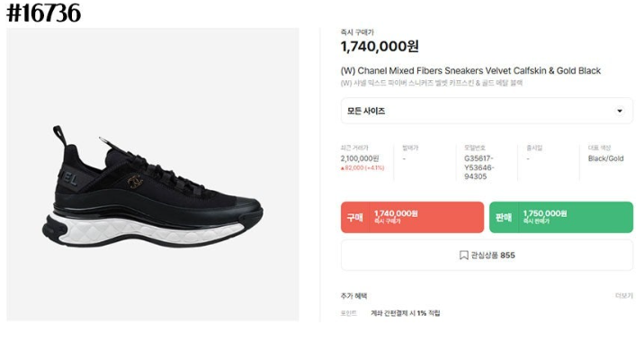Click the dropdown arrow in the size selector

pyautogui.click(x=620, y=111)
